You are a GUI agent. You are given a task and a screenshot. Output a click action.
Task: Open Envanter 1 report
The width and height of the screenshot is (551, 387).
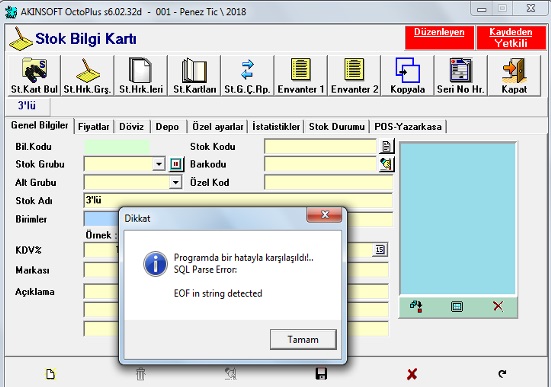pos(301,76)
